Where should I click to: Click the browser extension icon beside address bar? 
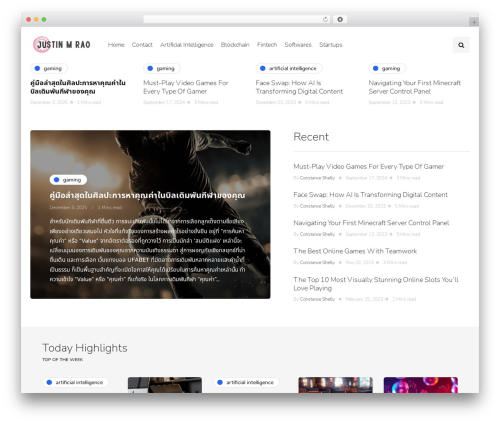coord(340,19)
